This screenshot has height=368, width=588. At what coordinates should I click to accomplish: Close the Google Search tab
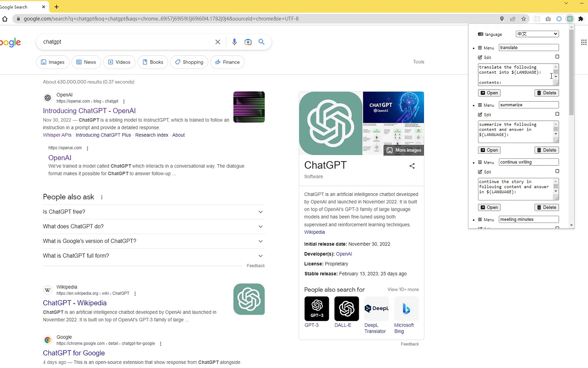tap(44, 7)
